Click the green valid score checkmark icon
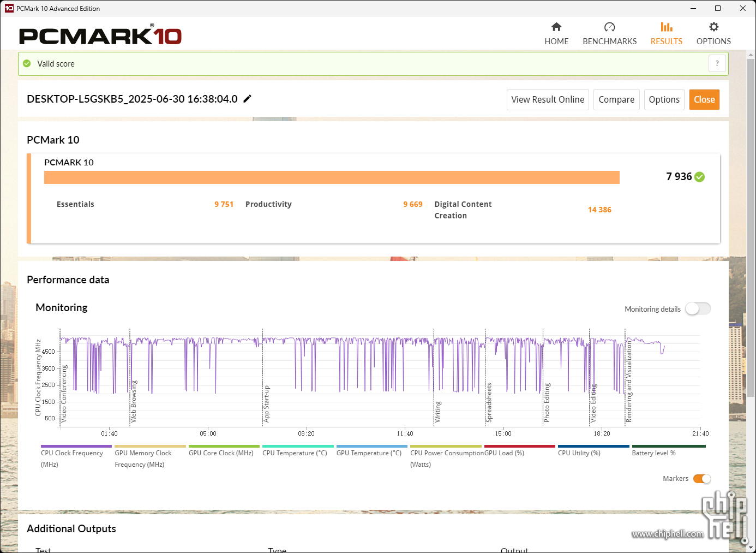Viewport: 756px width, 553px height. pyautogui.click(x=27, y=64)
